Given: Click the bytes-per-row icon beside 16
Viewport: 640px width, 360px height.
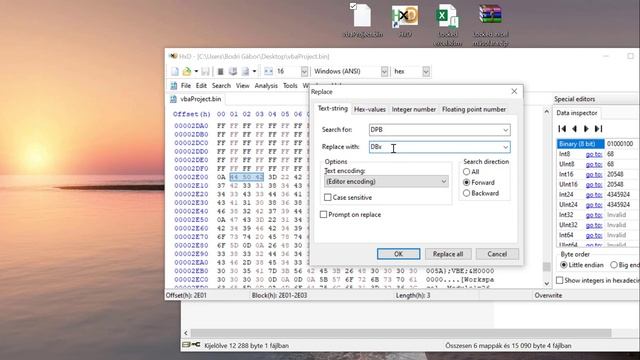Looking at the screenshot, I should pyautogui.click(x=268, y=71).
